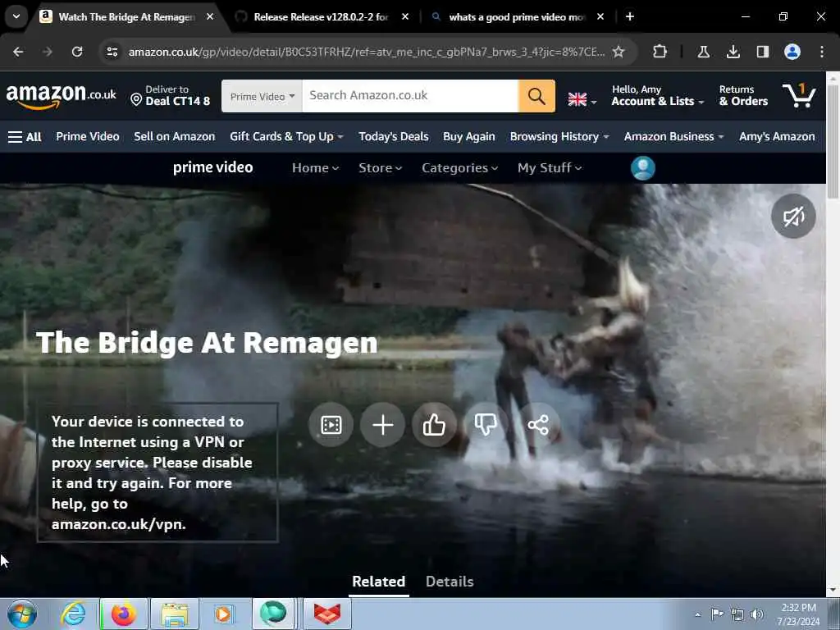Switch to the Details tab
Image resolution: width=840 pixels, height=630 pixels.
pos(450,582)
